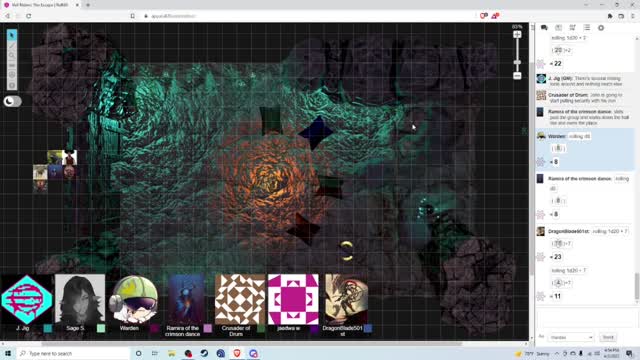The height and width of the screenshot is (360, 640).
Task: Pick the ruler Measure tool
Action: coord(12,65)
